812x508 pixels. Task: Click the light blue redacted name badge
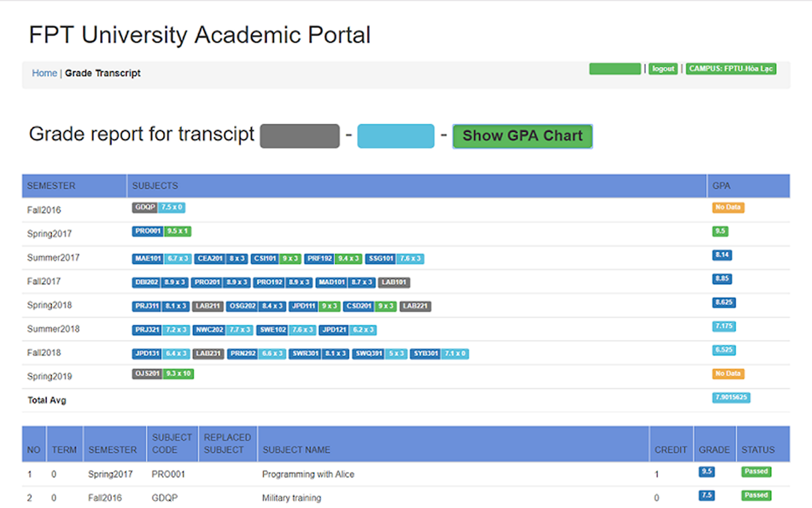tap(395, 136)
